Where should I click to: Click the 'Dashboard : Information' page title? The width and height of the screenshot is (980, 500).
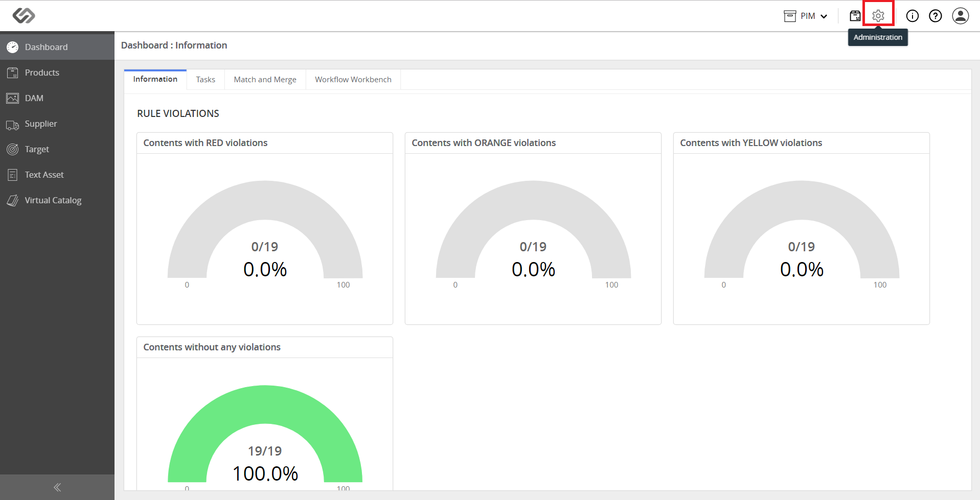tap(174, 45)
